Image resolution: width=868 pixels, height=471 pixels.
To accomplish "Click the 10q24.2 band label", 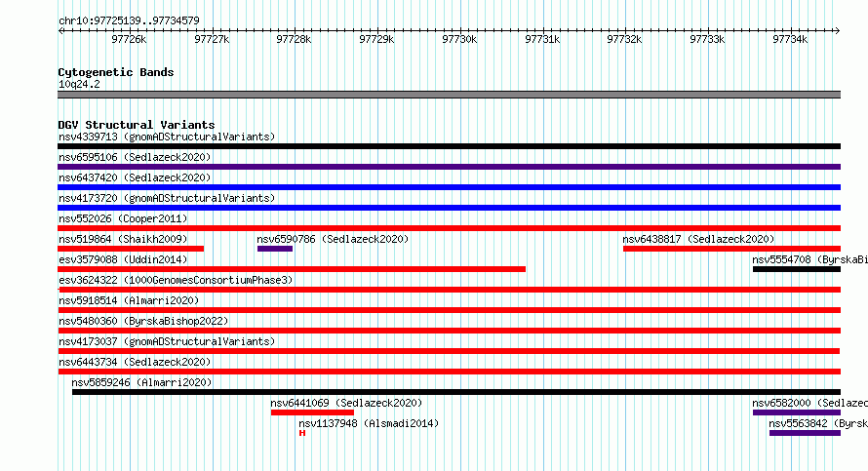I will (79, 84).
